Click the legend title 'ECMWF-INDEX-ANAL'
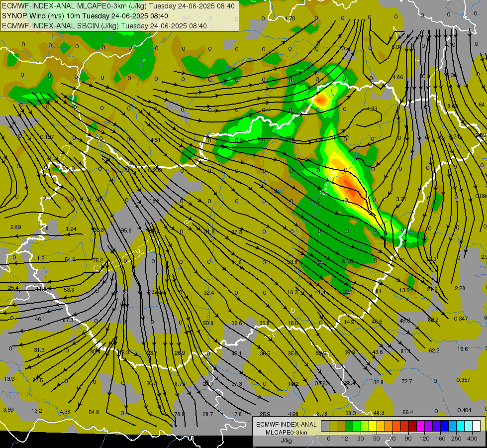 coord(287,425)
